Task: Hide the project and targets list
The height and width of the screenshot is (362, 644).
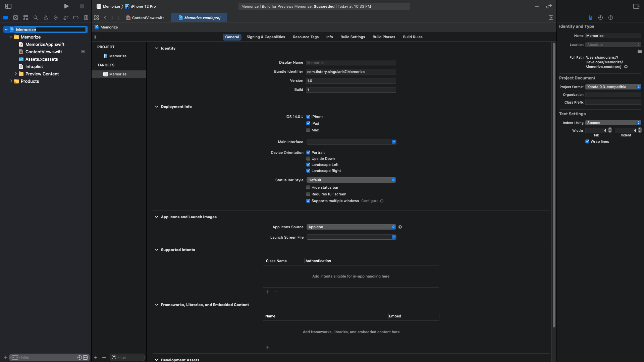Action: [96, 37]
